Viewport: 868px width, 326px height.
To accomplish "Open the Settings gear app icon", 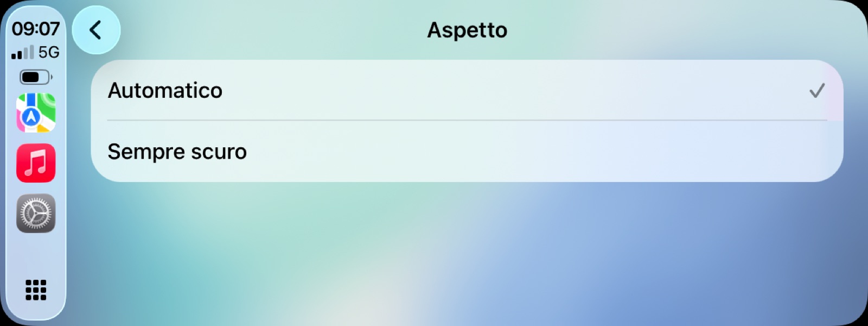I will (x=36, y=214).
